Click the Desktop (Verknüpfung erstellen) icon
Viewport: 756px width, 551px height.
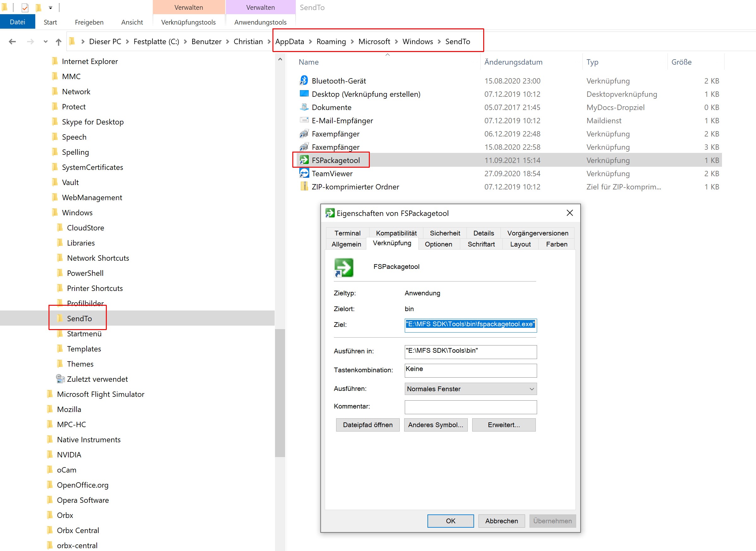pyautogui.click(x=304, y=94)
